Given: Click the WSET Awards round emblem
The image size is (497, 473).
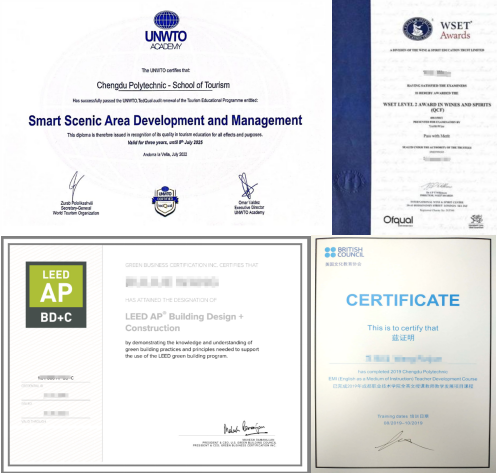Looking at the screenshot, I should click(417, 29).
